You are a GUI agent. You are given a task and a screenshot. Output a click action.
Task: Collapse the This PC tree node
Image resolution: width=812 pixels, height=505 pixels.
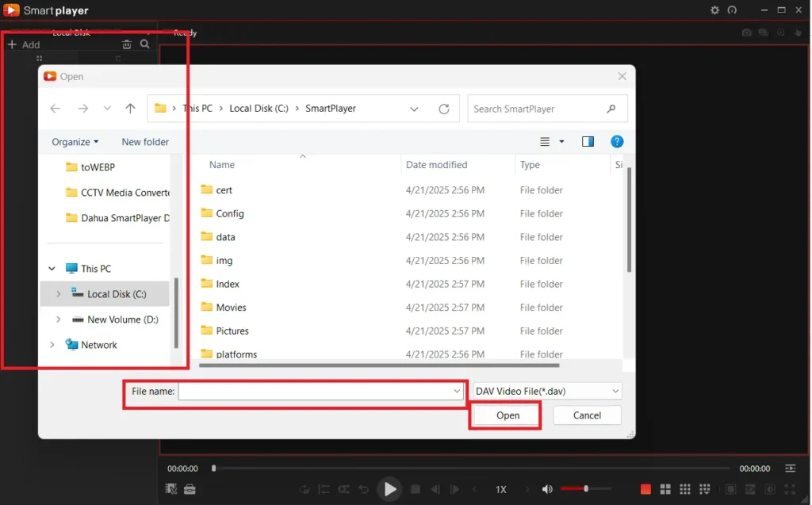click(52, 268)
